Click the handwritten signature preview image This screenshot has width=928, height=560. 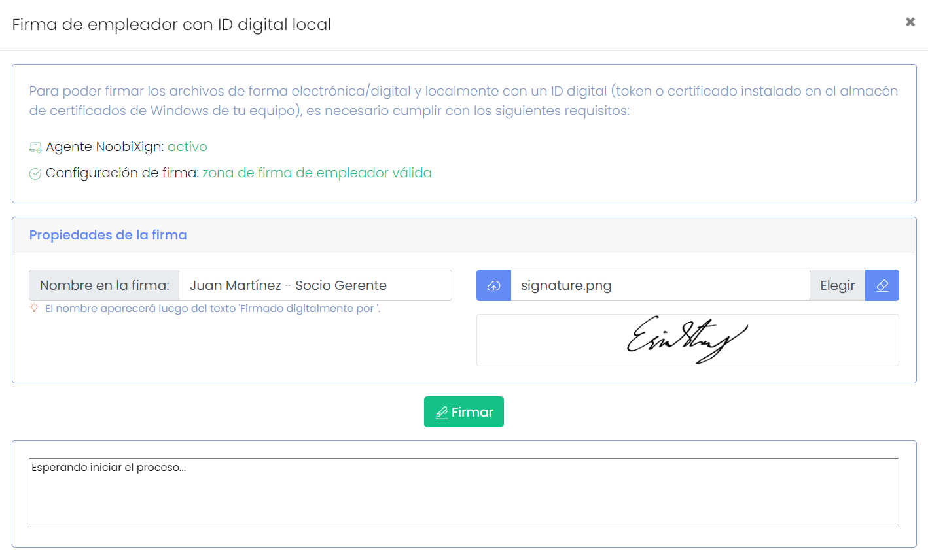(x=687, y=340)
